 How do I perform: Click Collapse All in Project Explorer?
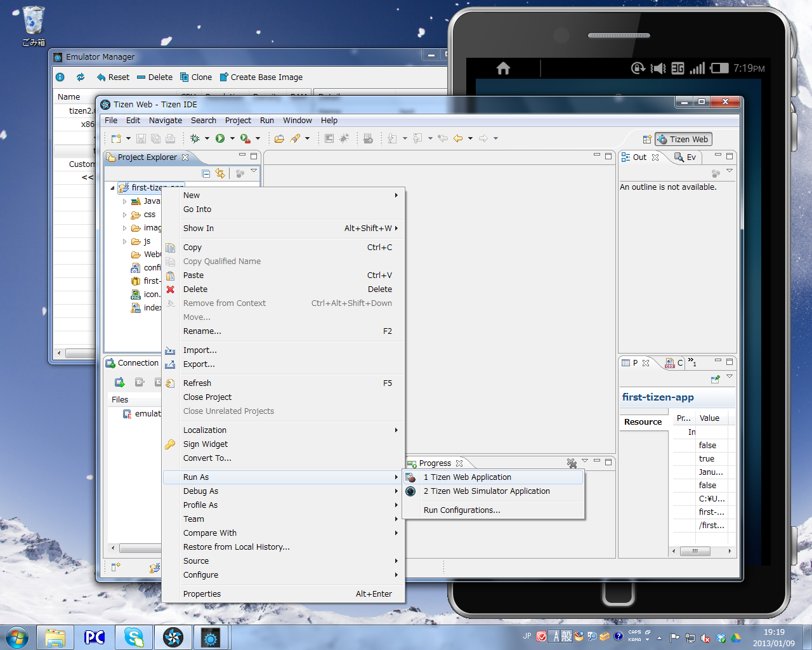click(x=206, y=173)
